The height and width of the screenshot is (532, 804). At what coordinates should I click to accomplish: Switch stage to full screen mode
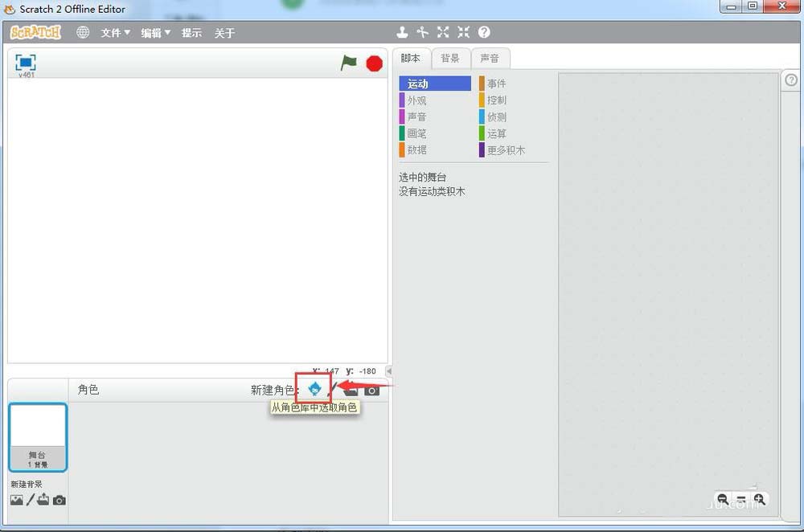26,63
